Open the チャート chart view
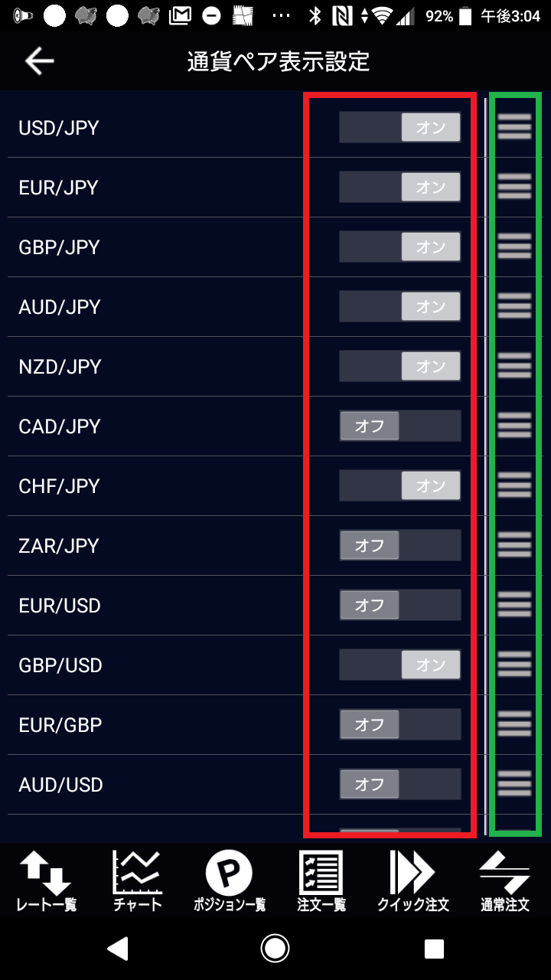Screen dimensions: 551x980 click(138, 880)
